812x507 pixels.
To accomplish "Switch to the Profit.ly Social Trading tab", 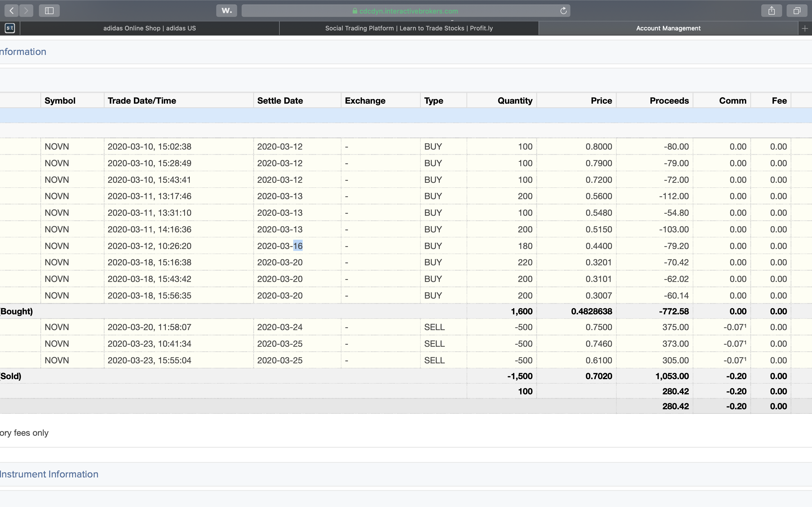I will coord(409,28).
